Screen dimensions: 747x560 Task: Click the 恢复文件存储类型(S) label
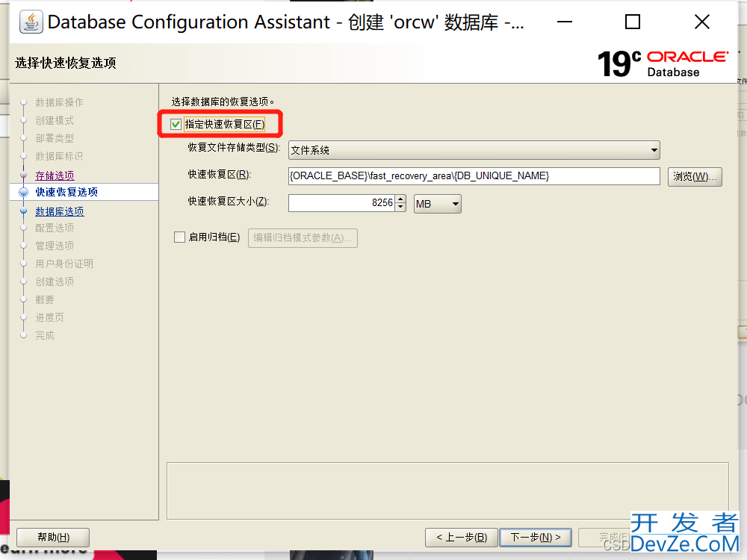point(234,148)
